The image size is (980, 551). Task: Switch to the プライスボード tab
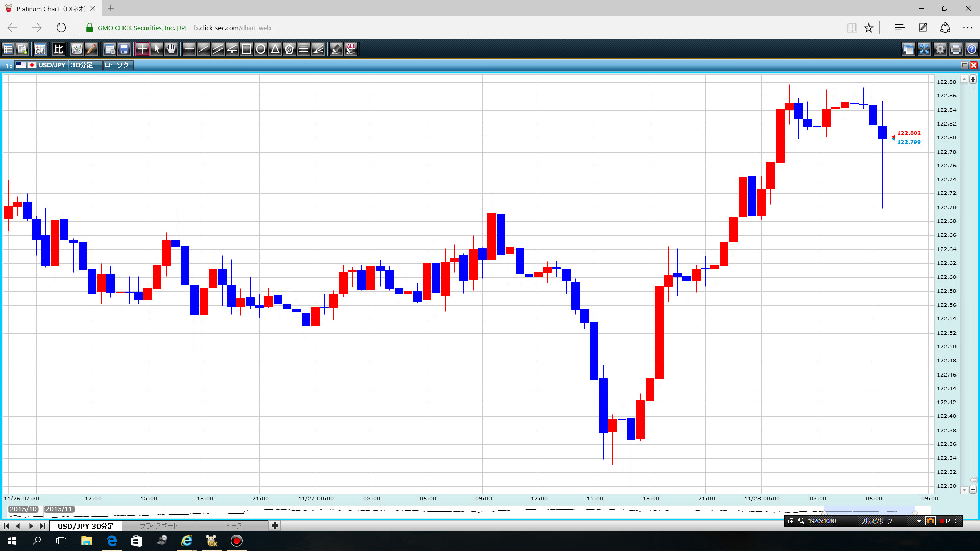[158, 525]
